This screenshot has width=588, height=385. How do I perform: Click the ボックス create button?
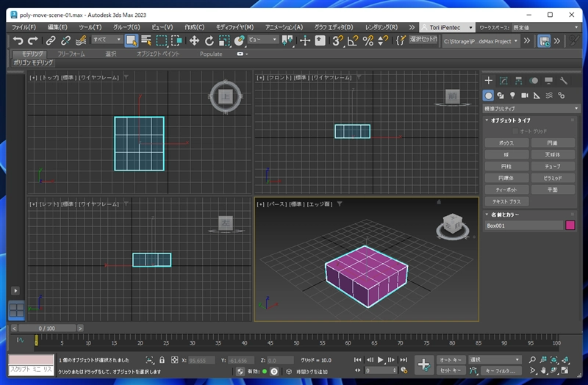506,143
